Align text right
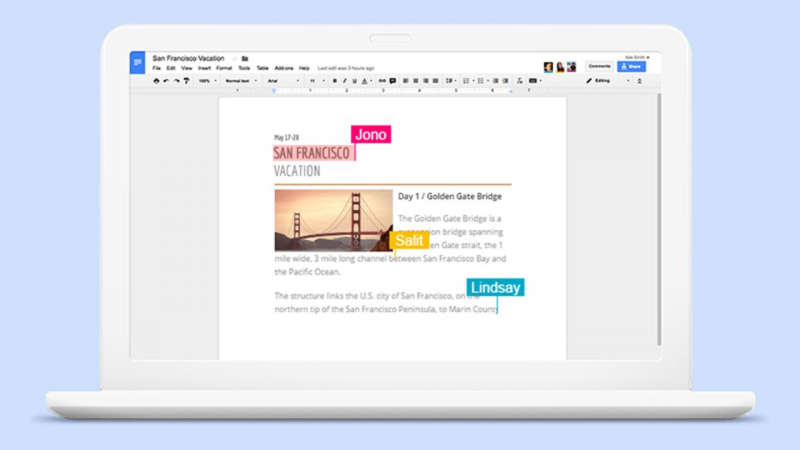This screenshot has width=800, height=450. click(426, 81)
